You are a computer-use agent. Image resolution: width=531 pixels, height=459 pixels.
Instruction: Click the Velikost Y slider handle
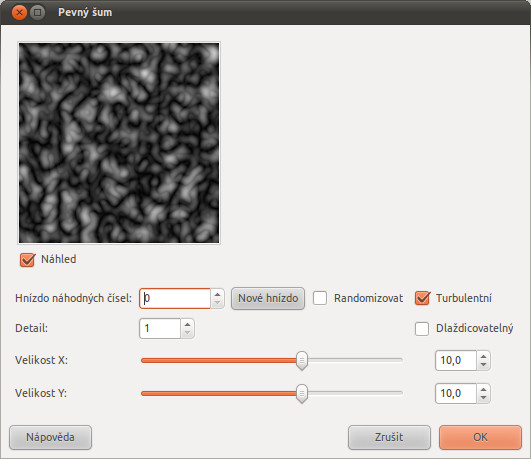(302, 394)
